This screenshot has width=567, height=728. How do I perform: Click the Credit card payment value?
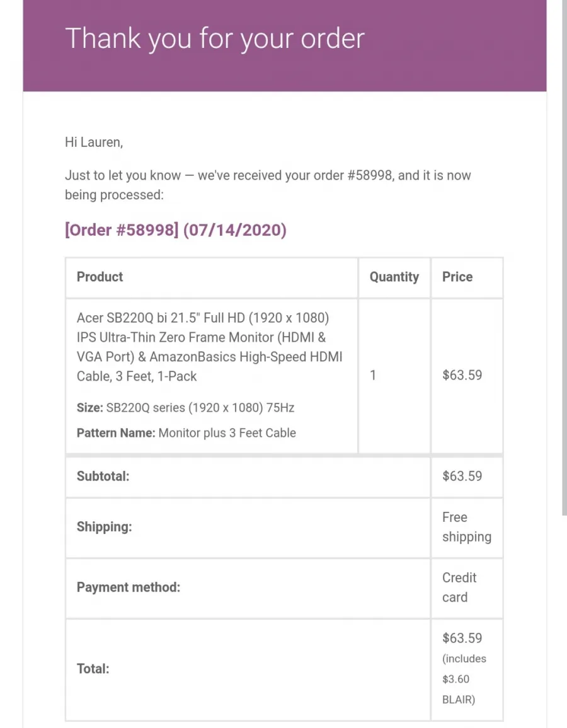tap(459, 587)
